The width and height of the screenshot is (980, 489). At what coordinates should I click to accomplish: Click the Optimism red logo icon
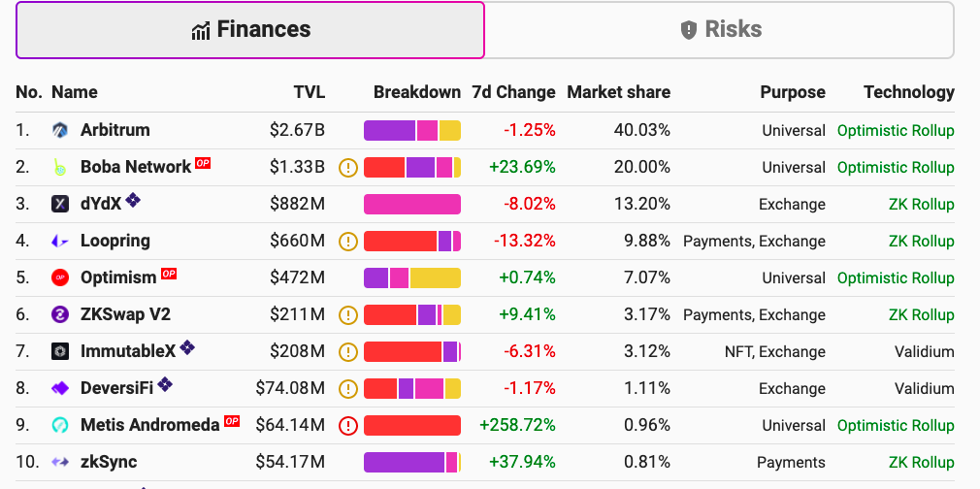coord(60,277)
